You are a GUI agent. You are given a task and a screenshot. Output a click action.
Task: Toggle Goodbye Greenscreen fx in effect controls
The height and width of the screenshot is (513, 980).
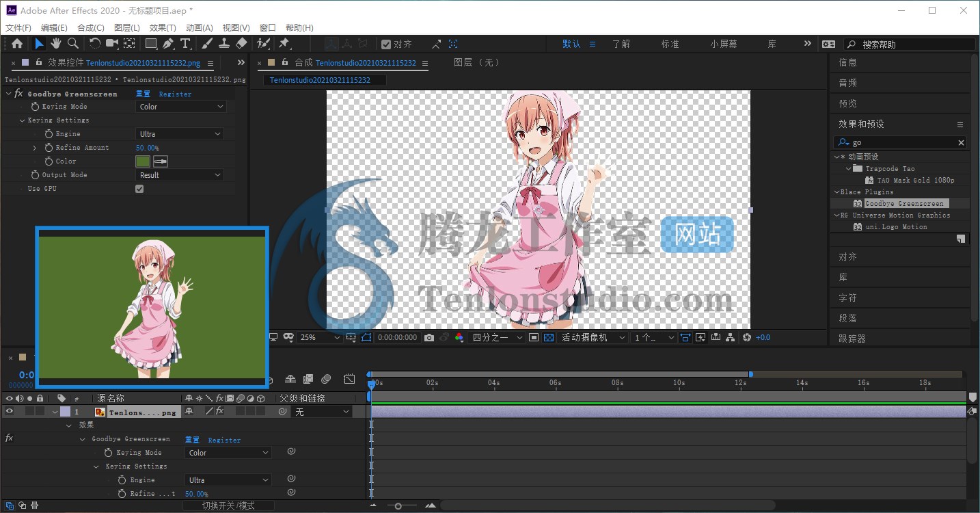(x=18, y=94)
